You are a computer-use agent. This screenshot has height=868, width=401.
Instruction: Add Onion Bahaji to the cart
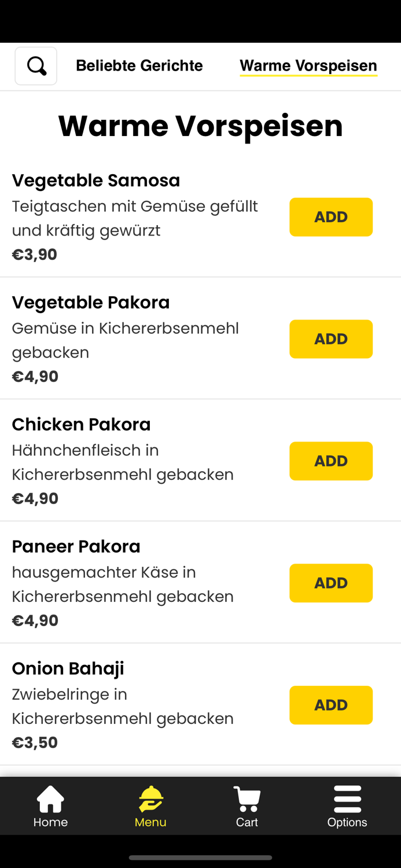pos(331,705)
